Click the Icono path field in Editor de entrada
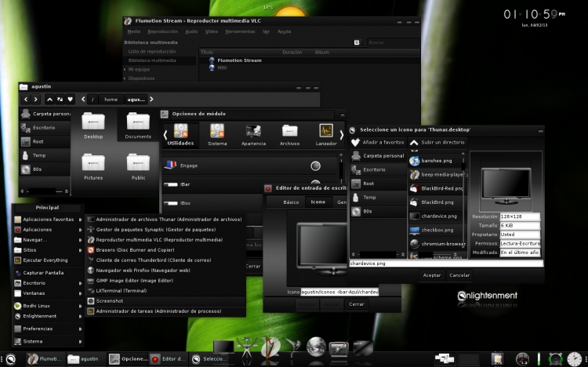The image size is (588, 367). pyautogui.click(x=339, y=292)
